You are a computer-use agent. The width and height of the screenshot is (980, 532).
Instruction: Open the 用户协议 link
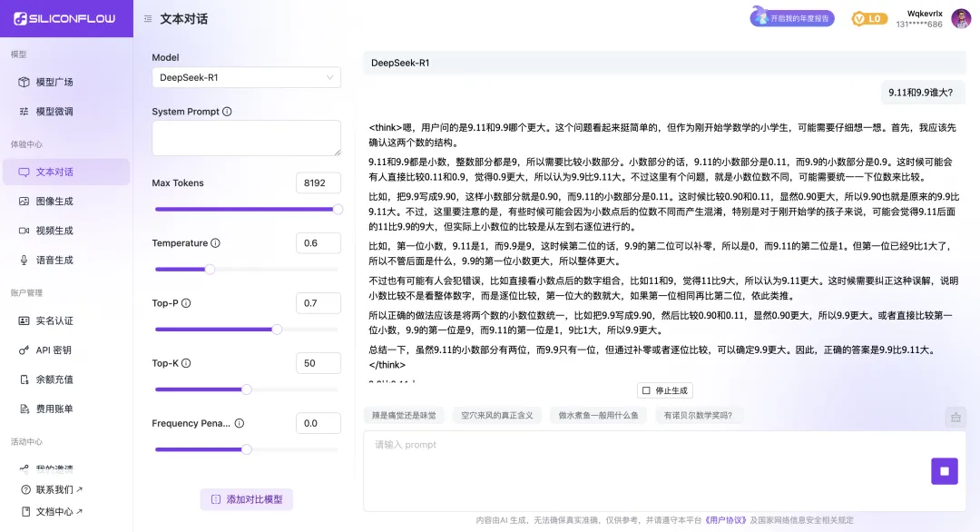(726, 520)
